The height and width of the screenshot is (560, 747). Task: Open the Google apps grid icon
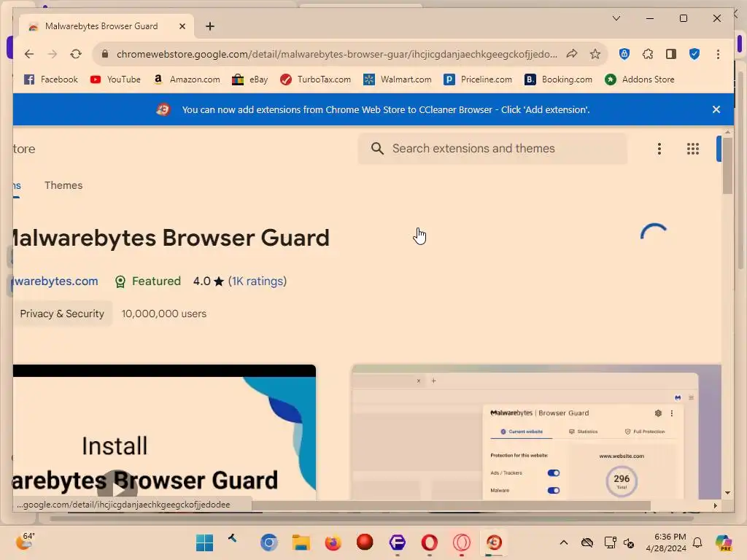pyautogui.click(x=693, y=149)
